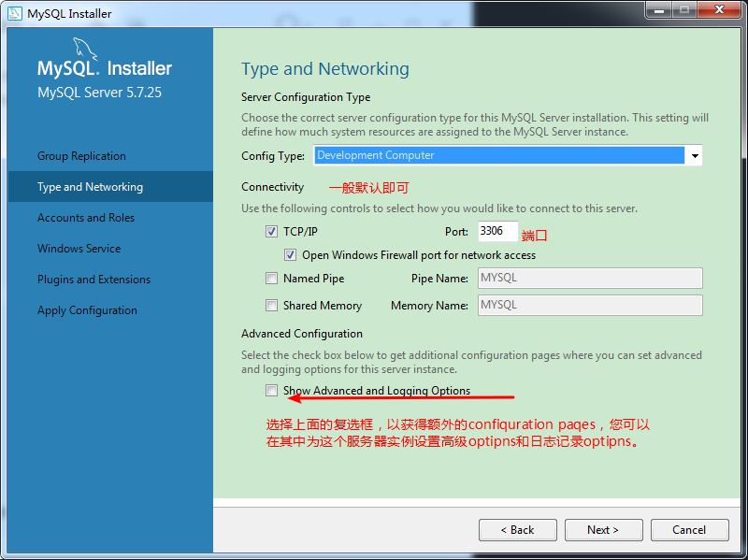Enable the Named Pipe checkbox

(x=272, y=279)
